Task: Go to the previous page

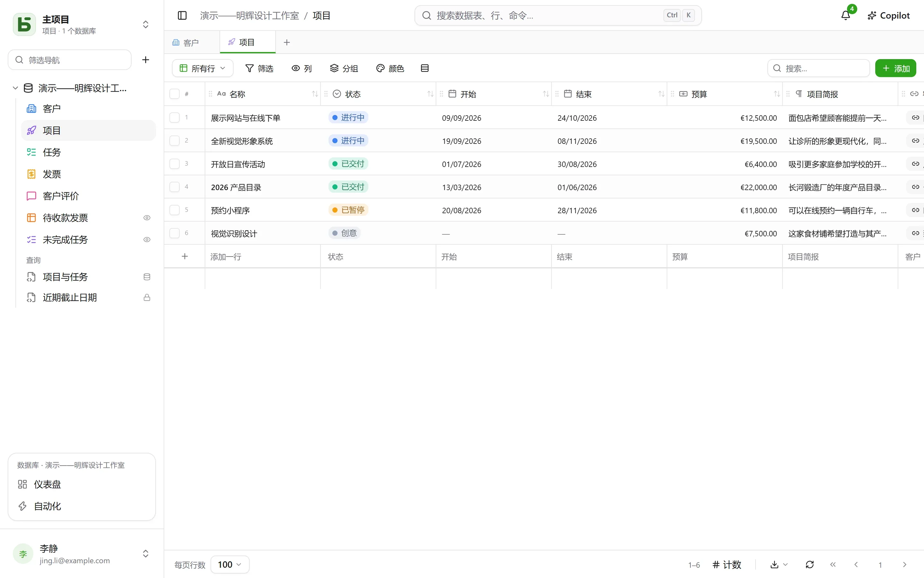Action: pyautogui.click(x=856, y=565)
